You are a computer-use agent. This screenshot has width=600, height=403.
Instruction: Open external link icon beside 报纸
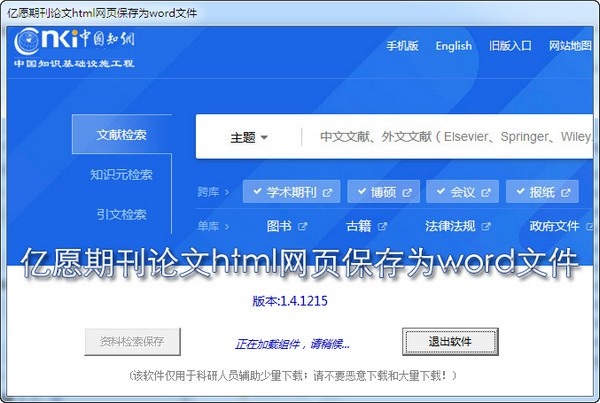pyautogui.click(x=565, y=193)
